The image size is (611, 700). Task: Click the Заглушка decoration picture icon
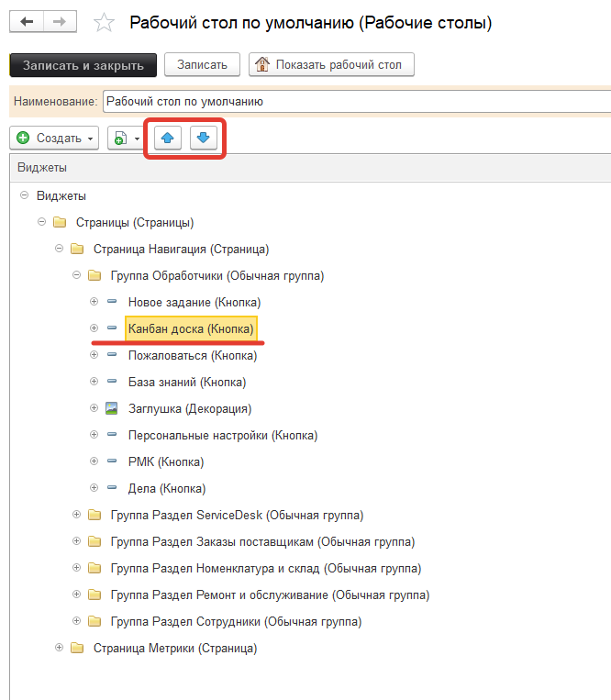point(112,408)
